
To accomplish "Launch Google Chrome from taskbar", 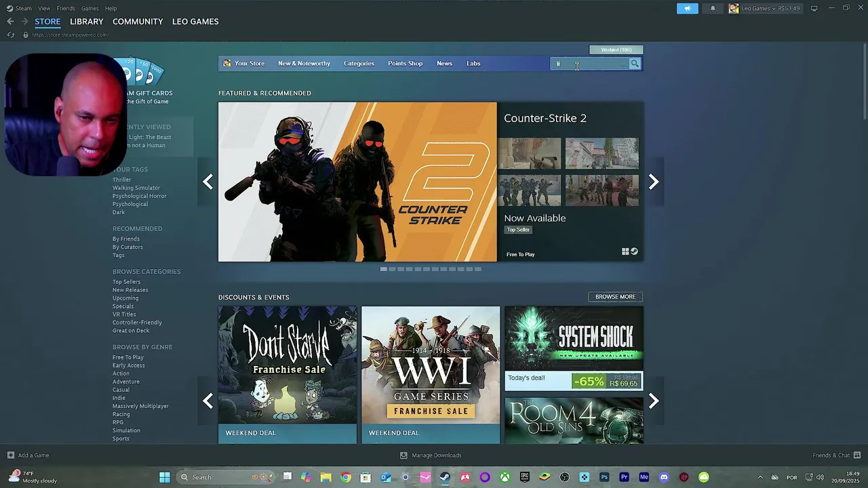I will click(346, 477).
